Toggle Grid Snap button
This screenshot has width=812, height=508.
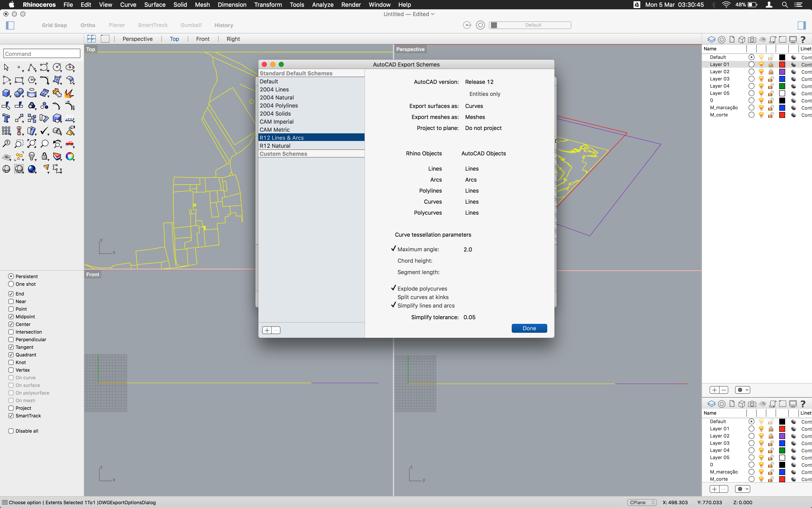click(54, 25)
